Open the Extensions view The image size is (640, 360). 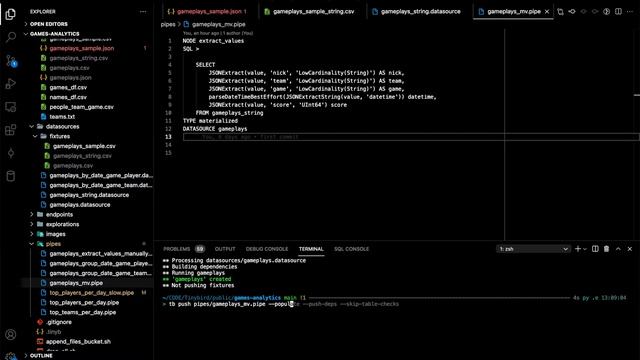pyautogui.click(x=11, y=130)
